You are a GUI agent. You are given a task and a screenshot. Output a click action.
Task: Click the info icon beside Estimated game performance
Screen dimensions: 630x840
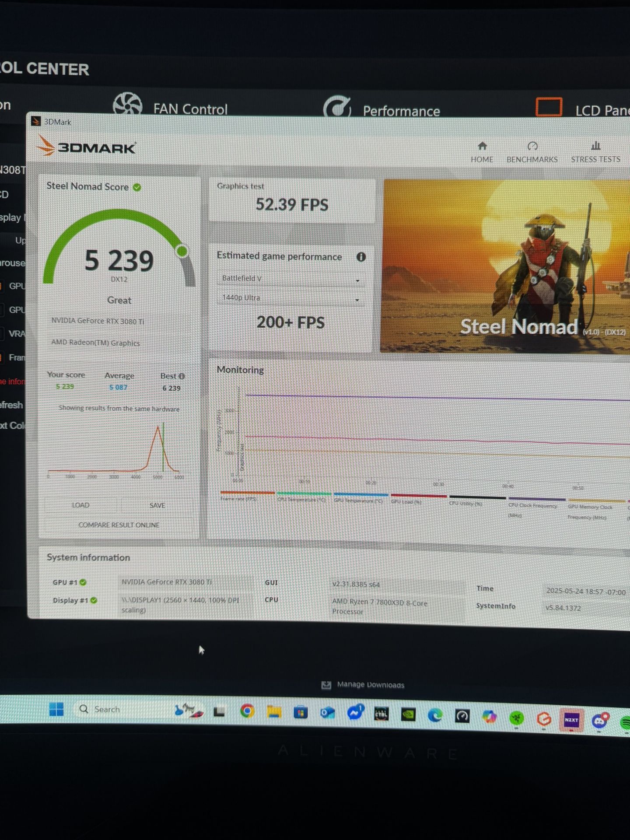[x=361, y=257]
